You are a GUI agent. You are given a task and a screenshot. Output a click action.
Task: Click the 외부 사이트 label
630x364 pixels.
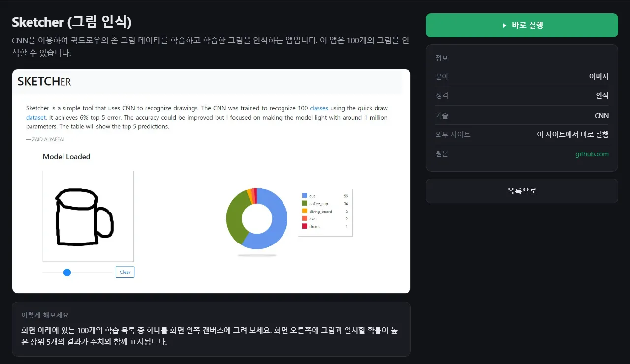[x=453, y=134]
